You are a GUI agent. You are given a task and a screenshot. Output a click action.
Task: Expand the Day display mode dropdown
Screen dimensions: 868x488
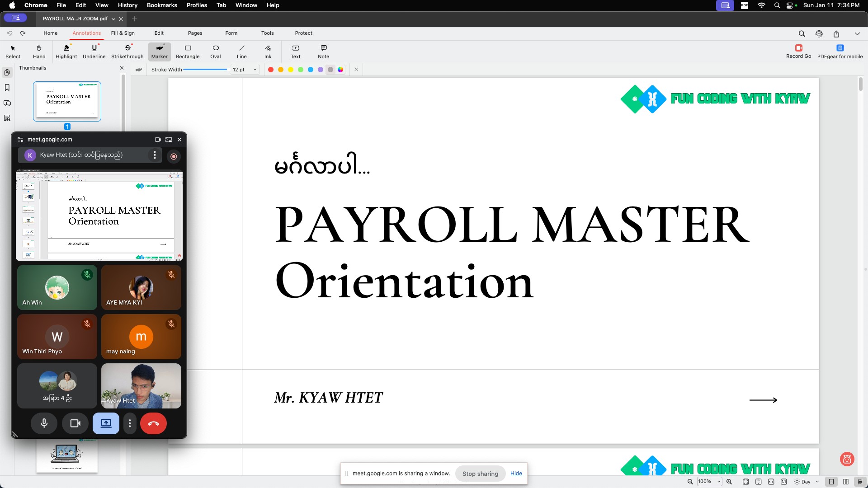point(817,482)
